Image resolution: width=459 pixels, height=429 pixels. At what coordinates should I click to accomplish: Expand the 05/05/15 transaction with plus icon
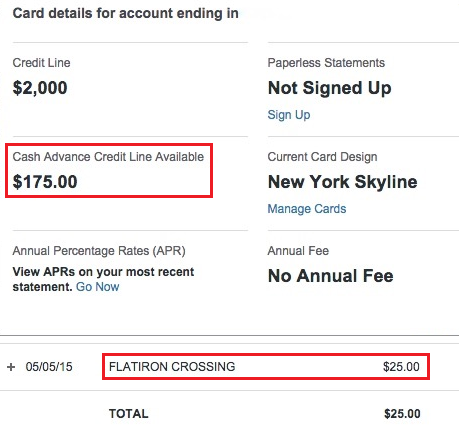pyautogui.click(x=11, y=367)
